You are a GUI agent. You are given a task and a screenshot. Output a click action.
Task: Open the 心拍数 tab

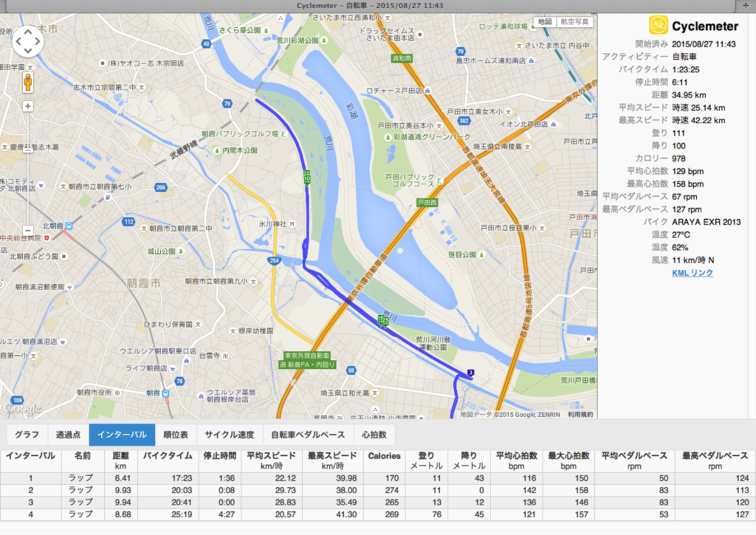374,434
